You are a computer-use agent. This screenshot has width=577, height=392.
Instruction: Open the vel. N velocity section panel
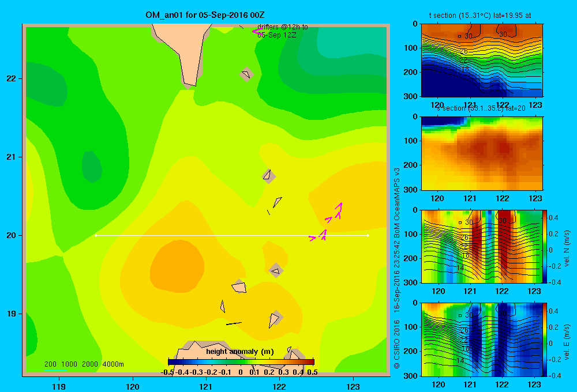pos(482,246)
